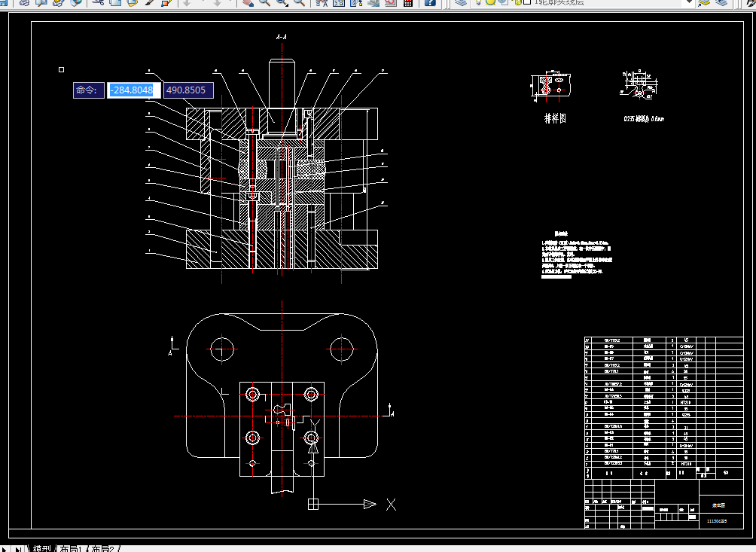The height and width of the screenshot is (552, 756).
Task: Open the Layer Properties Manager icon
Action: tap(461, 2)
